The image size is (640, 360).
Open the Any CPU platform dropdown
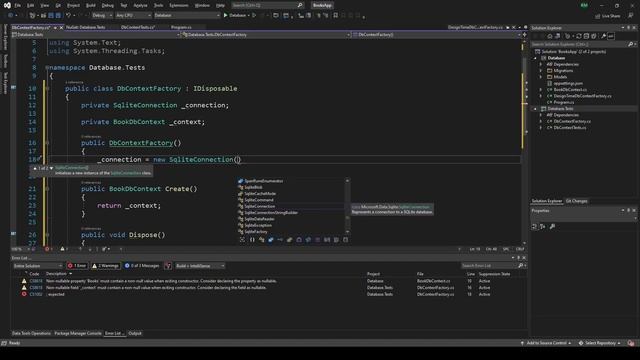click(133, 16)
